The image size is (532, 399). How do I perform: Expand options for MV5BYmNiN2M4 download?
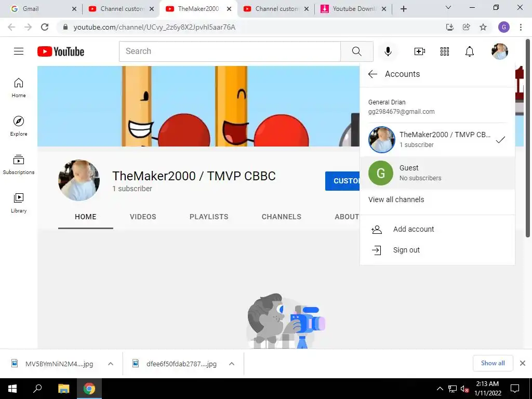[x=111, y=364]
